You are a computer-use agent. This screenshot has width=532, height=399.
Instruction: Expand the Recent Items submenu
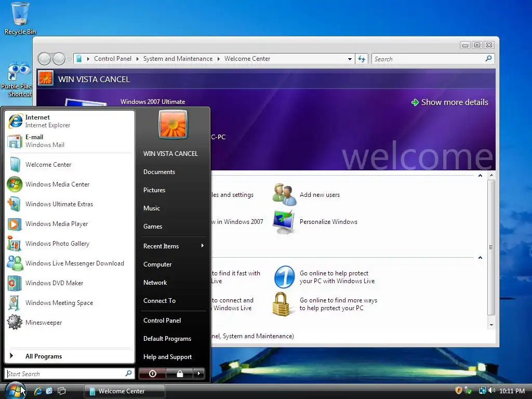[173, 246]
